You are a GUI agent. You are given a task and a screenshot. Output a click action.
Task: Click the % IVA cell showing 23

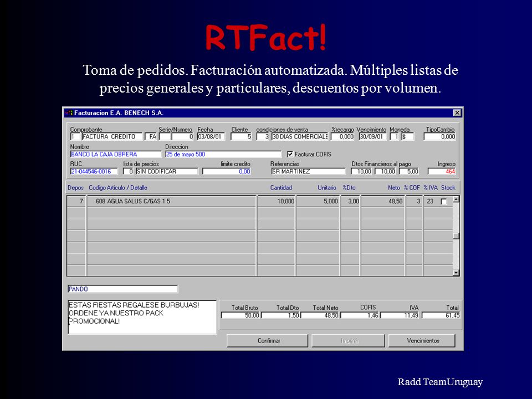(430, 201)
